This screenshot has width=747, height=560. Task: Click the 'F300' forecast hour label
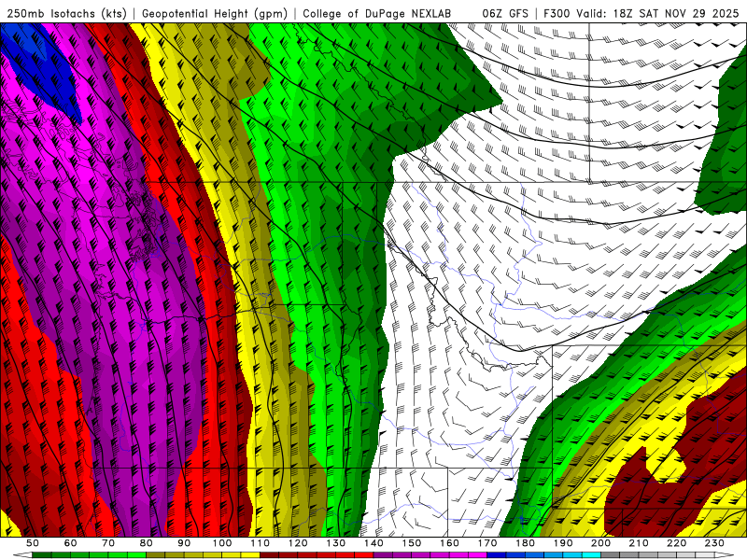557,13
